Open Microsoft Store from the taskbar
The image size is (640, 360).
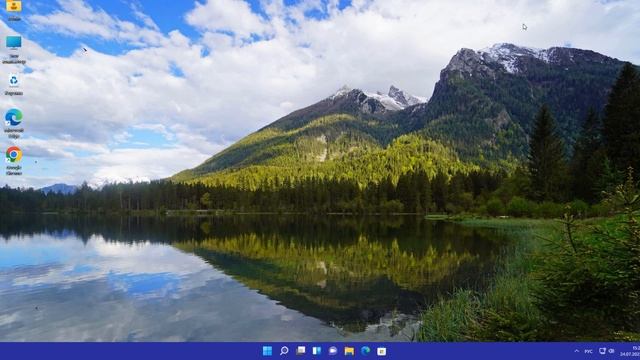pyautogui.click(x=382, y=351)
